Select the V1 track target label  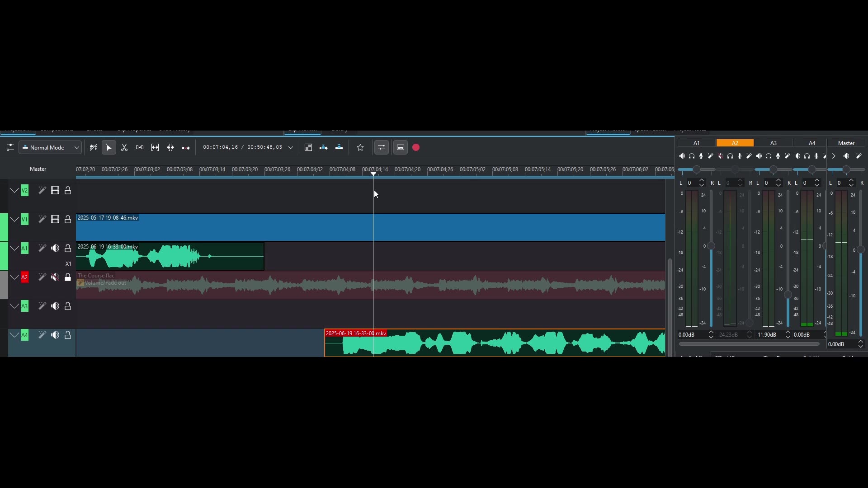pos(24,220)
